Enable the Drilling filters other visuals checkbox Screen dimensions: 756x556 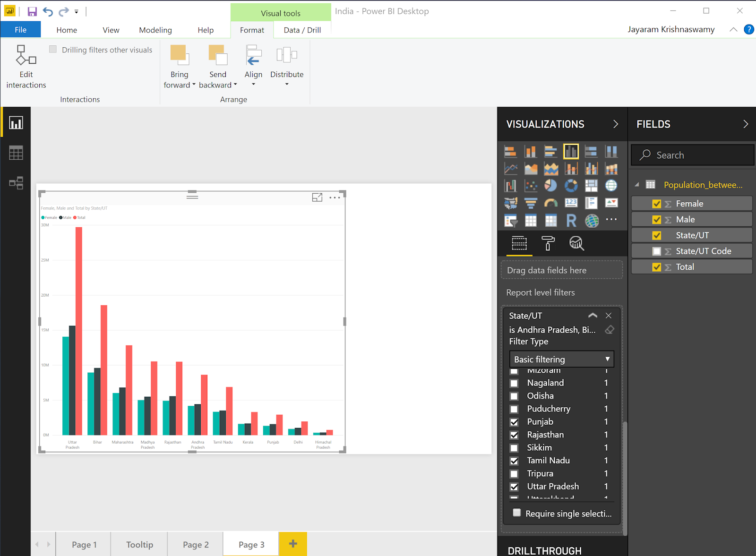click(52, 49)
